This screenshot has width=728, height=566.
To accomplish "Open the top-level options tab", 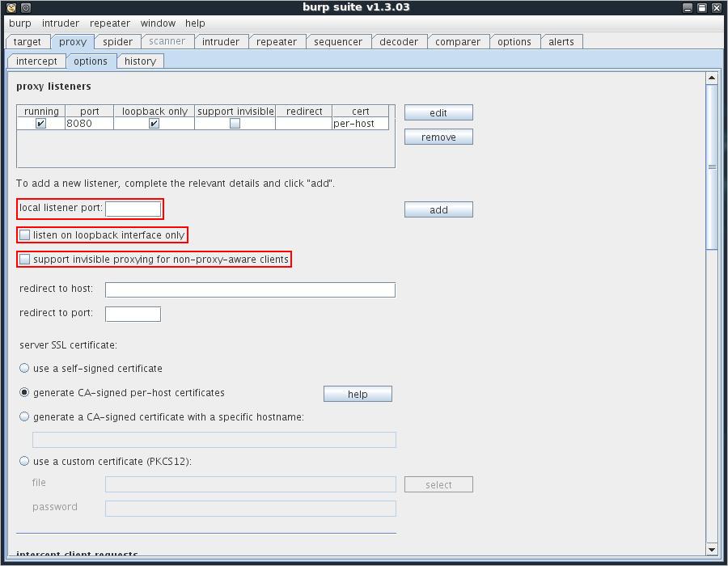I will coord(514,42).
